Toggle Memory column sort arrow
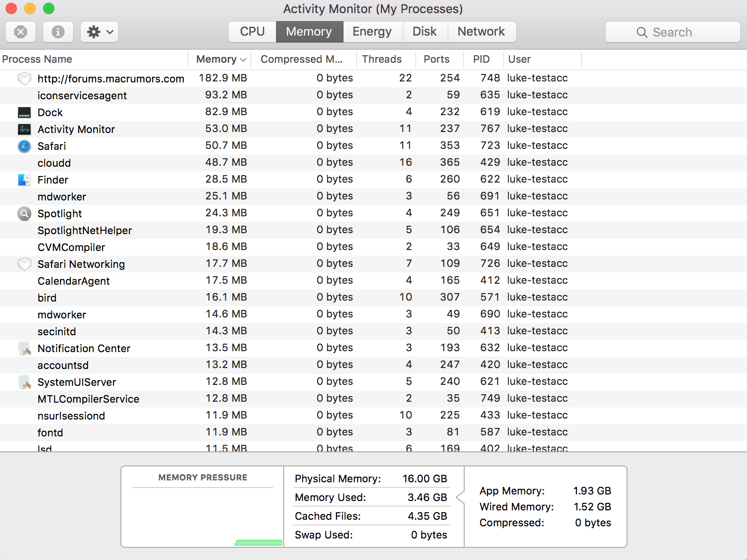 click(243, 59)
